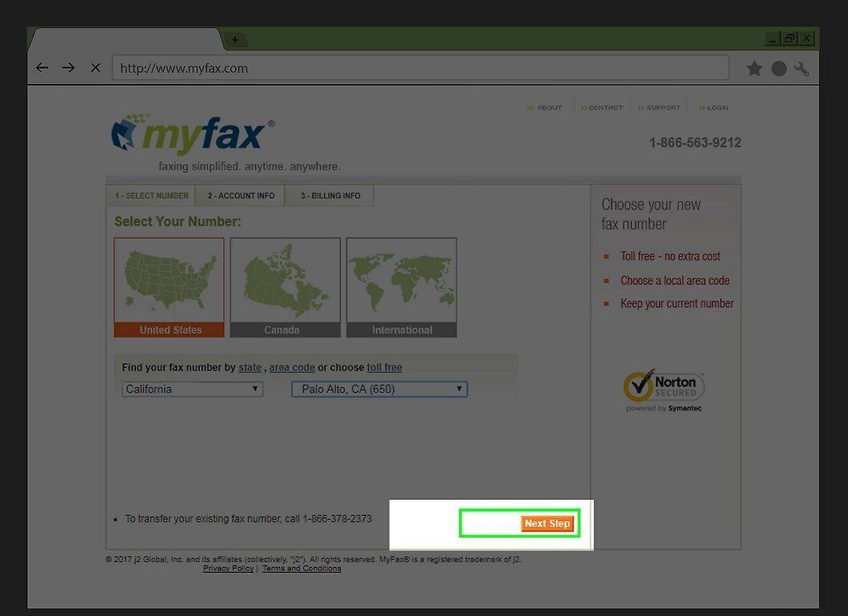
Task: Switch to the Billing Info tab
Action: pyautogui.click(x=330, y=196)
